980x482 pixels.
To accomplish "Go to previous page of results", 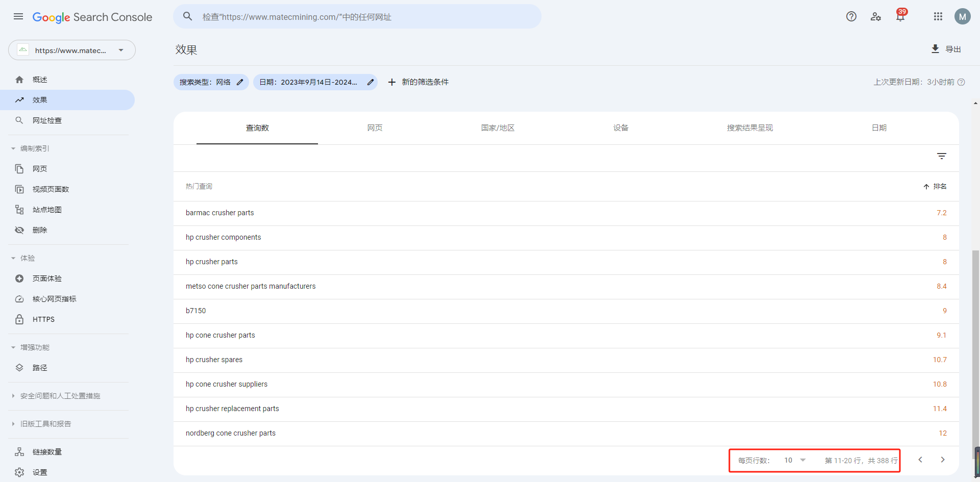I will click(x=920, y=460).
